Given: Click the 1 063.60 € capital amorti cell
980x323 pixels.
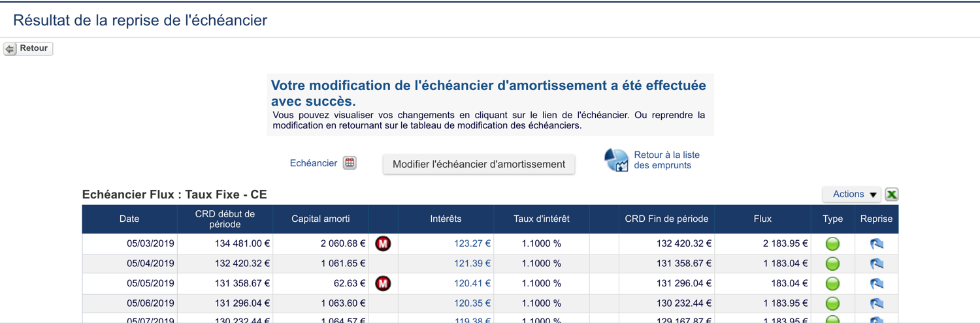Looking at the screenshot, I should pyautogui.click(x=321, y=303).
